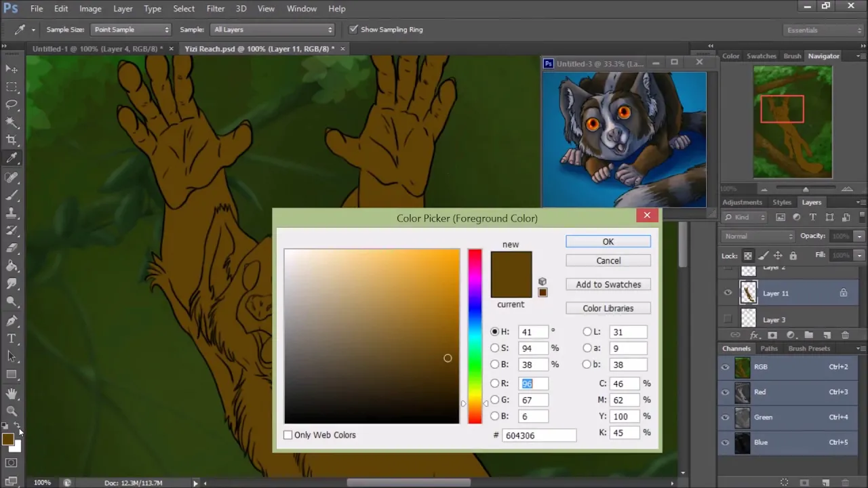Screen dimensions: 868x488
Task: Select the G green radio button
Action: pyautogui.click(x=495, y=399)
